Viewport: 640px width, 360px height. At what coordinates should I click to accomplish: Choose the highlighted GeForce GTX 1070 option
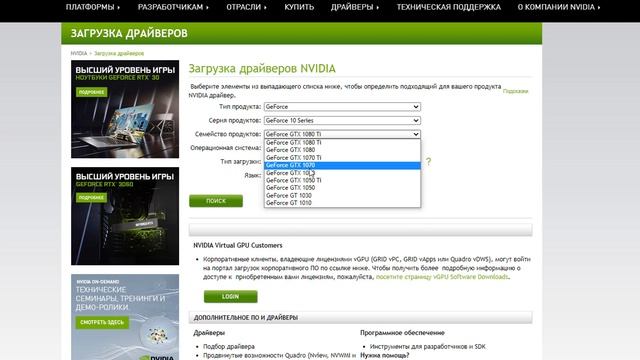click(342, 165)
